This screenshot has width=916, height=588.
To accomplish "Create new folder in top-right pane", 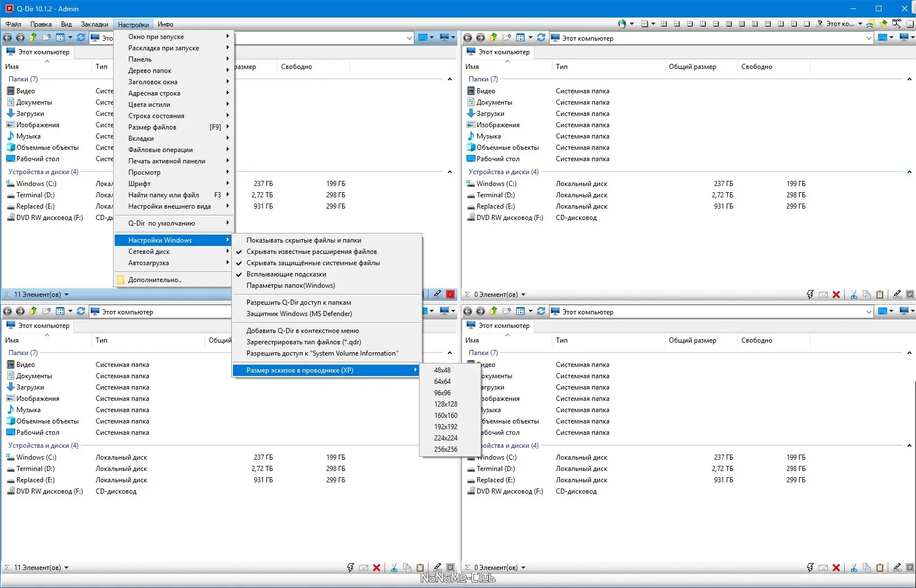I will tap(507, 38).
